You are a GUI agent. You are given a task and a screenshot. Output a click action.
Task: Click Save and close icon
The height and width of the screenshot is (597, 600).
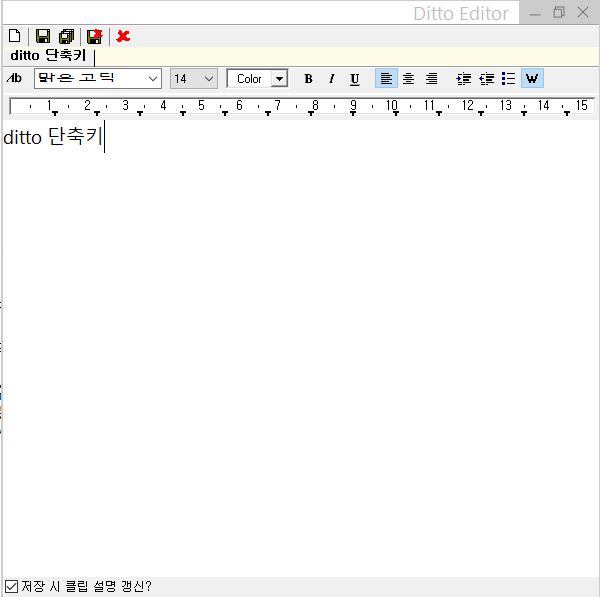95,36
